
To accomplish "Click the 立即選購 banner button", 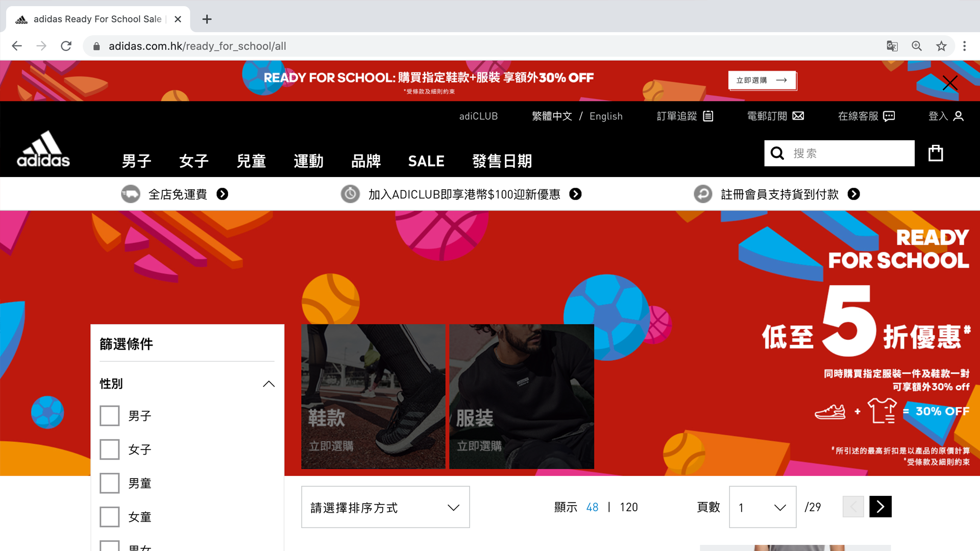I will pyautogui.click(x=762, y=80).
